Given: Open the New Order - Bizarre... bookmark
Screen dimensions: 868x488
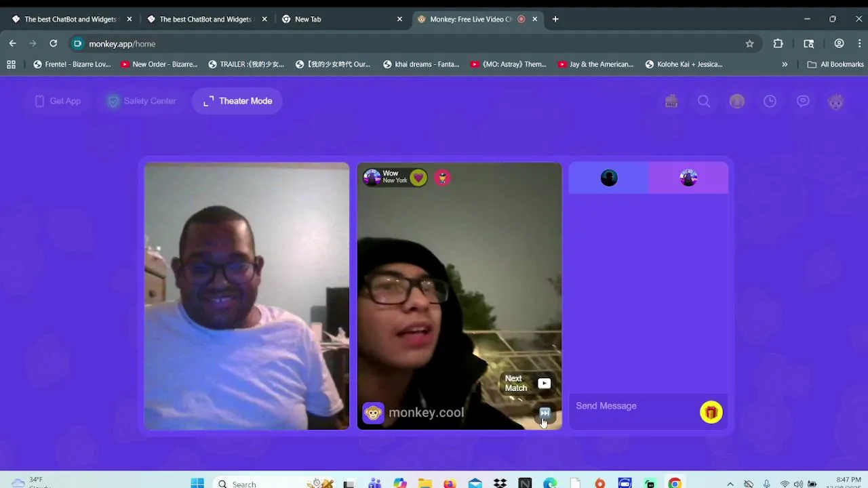Looking at the screenshot, I should click(159, 64).
